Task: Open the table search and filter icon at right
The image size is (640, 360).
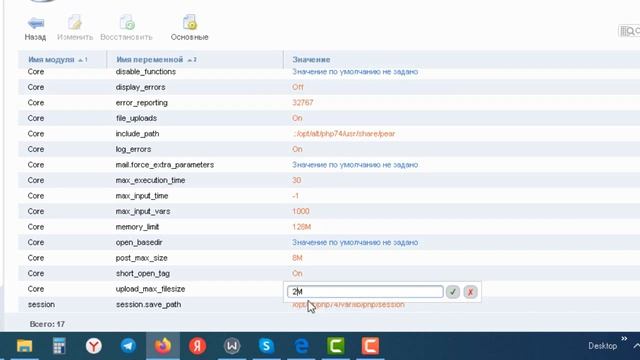Action: pyautogui.click(x=629, y=31)
